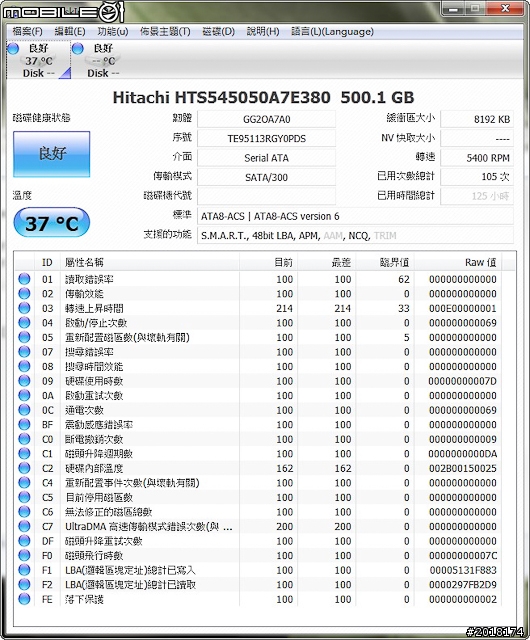Click the buffer size value 8192 KB
The height and width of the screenshot is (640, 530).
pos(477,119)
